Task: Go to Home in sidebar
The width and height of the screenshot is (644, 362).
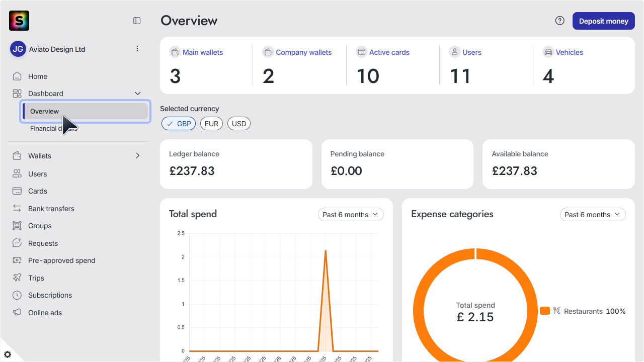Action: coord(38,76)
